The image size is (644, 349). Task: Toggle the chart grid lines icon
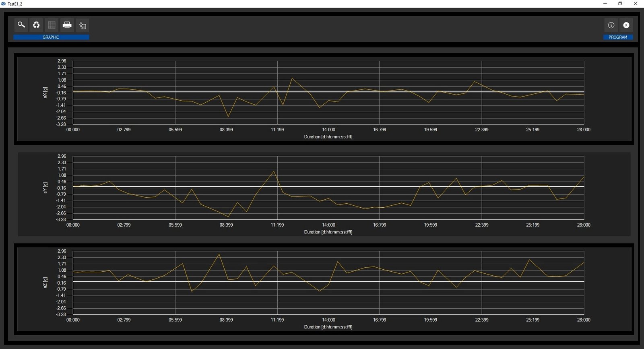52,25
